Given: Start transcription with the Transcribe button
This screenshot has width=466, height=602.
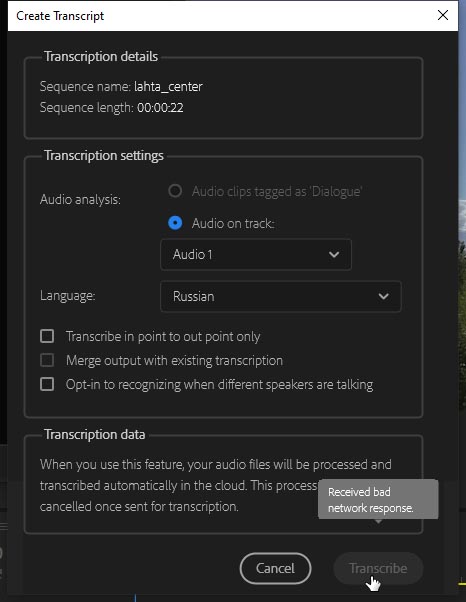Looking at the screenshot, I should click(378, 568).
